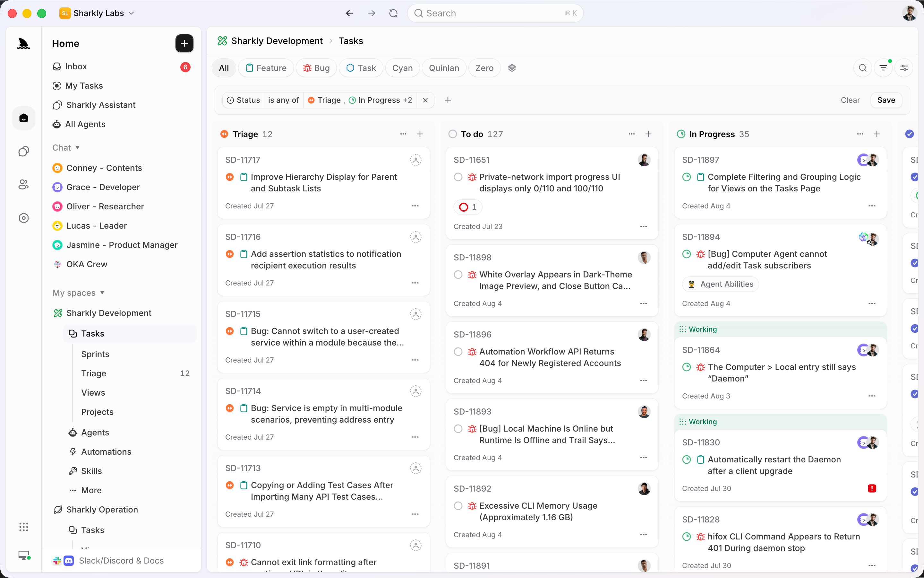
Task: Open the sub-issue counter on SD-11651
Action: tap(468, 207)
